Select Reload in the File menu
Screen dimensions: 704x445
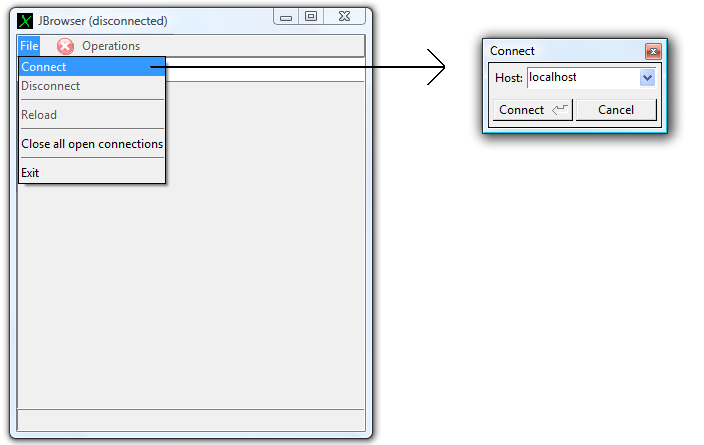coord(39,115)
